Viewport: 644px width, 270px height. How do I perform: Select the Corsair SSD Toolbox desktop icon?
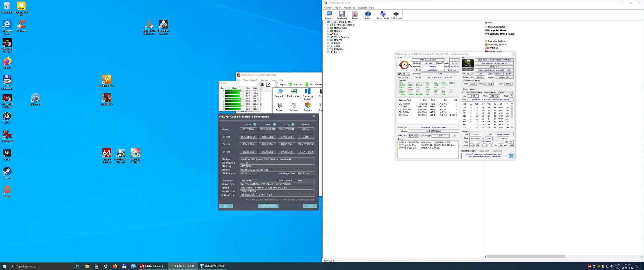click(7, 101)
